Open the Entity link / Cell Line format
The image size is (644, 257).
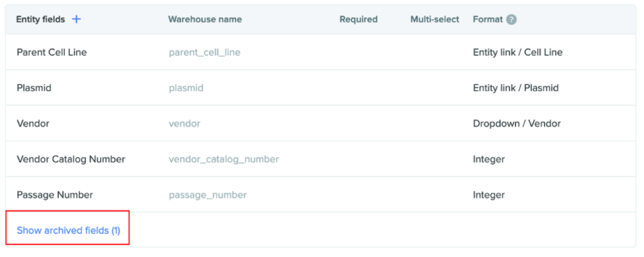[517, 52]
